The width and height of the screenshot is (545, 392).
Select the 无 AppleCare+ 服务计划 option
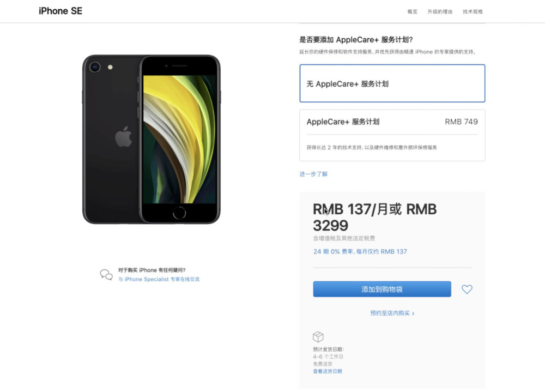point(392,83)
